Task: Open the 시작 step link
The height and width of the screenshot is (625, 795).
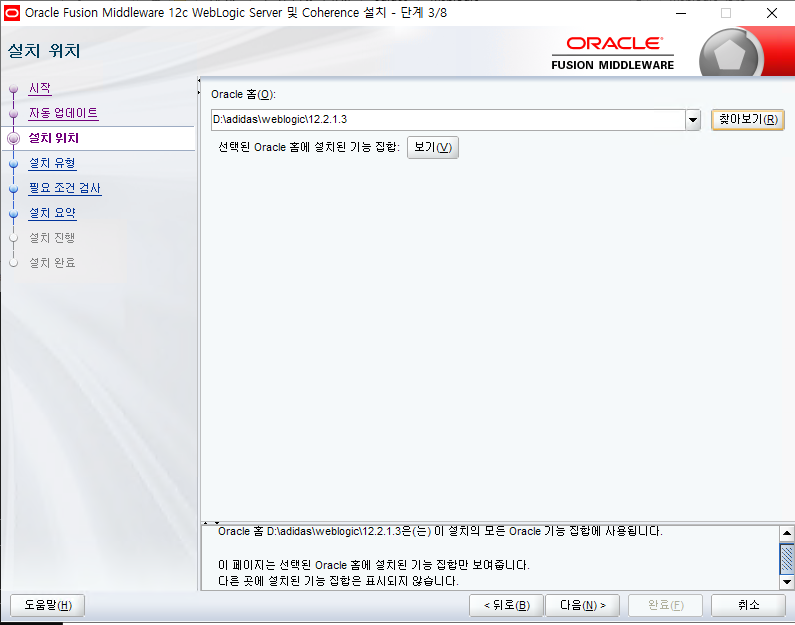Action: coord(40,88)
